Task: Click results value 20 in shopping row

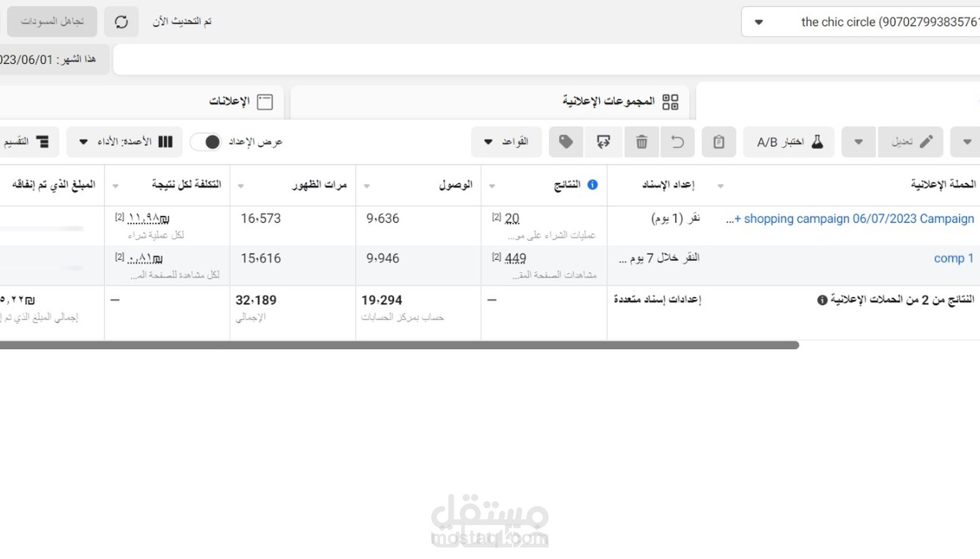Action: [x=512, y=218]
